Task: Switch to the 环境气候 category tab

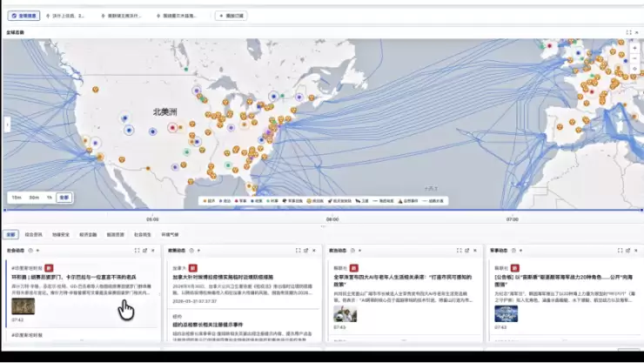Action: [170, 234]
